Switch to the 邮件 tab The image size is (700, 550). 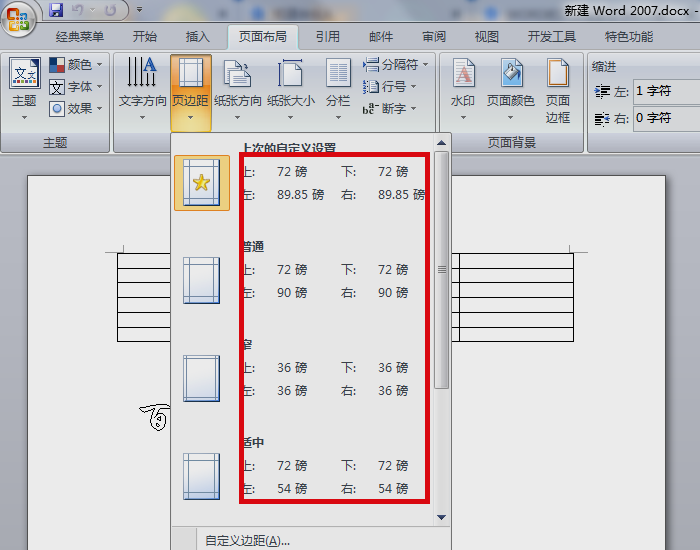381,37
